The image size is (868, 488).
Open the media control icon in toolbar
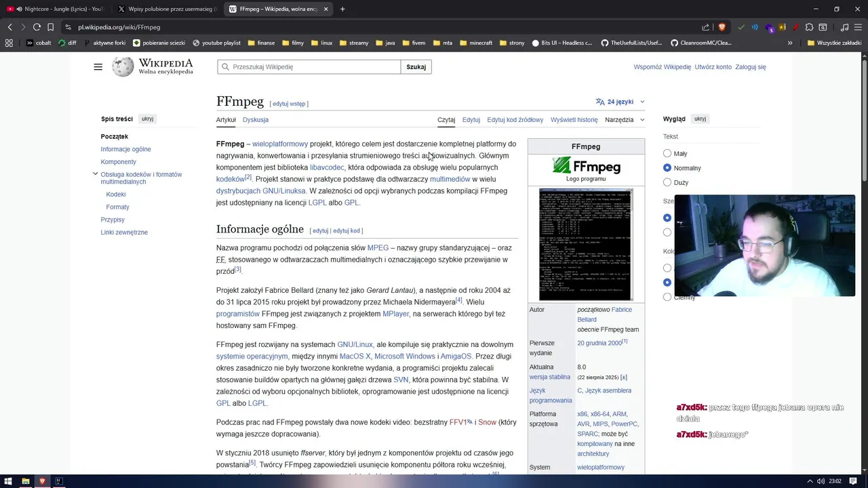(844, 27)
